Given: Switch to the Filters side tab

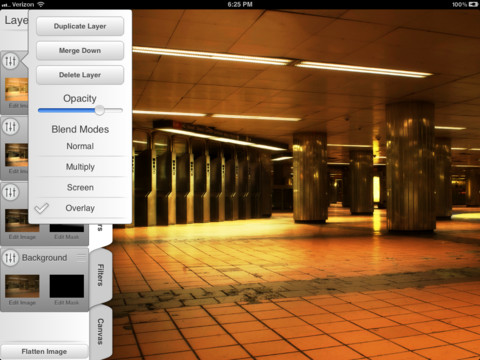Looking at the screenshot, I should (x=101, y=275).
